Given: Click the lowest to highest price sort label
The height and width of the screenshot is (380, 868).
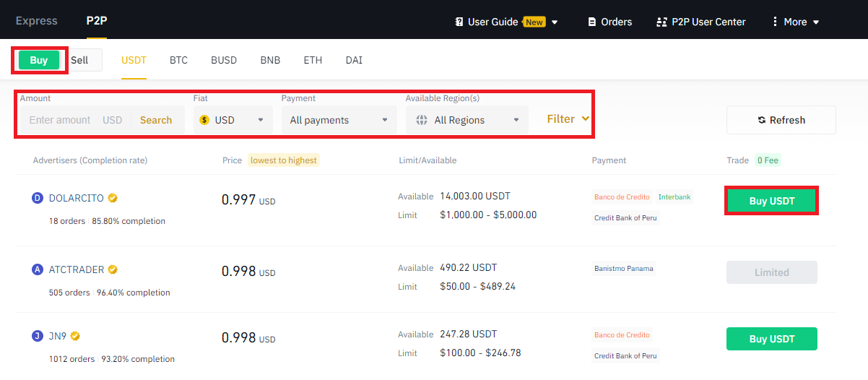Looking at the screenshot, I should pos(284,160).
